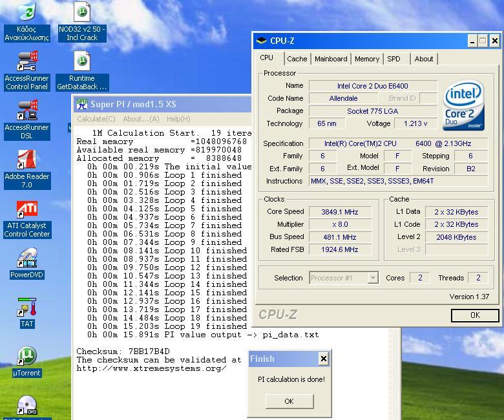Launch Adobe Reader 7.0 from desktop

(27, 170)
